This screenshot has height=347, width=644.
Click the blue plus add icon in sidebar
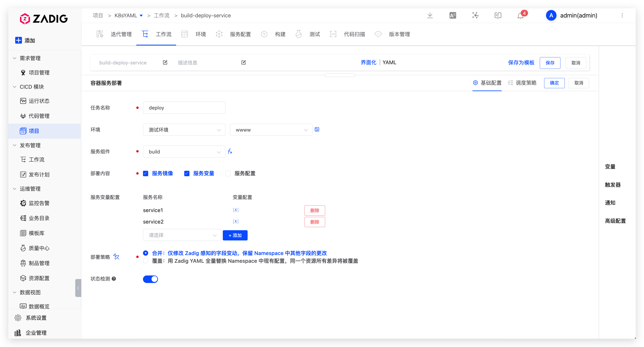point(19,40)
